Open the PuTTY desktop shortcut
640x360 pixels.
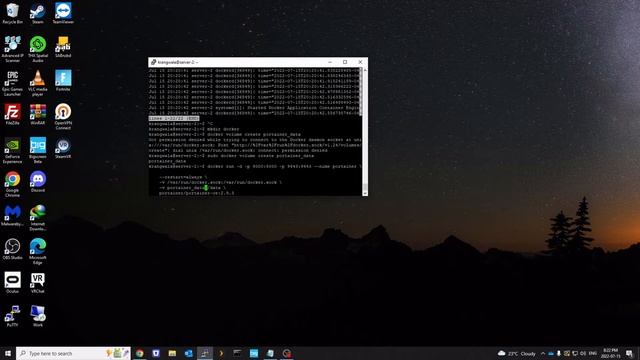coord(12,316)
